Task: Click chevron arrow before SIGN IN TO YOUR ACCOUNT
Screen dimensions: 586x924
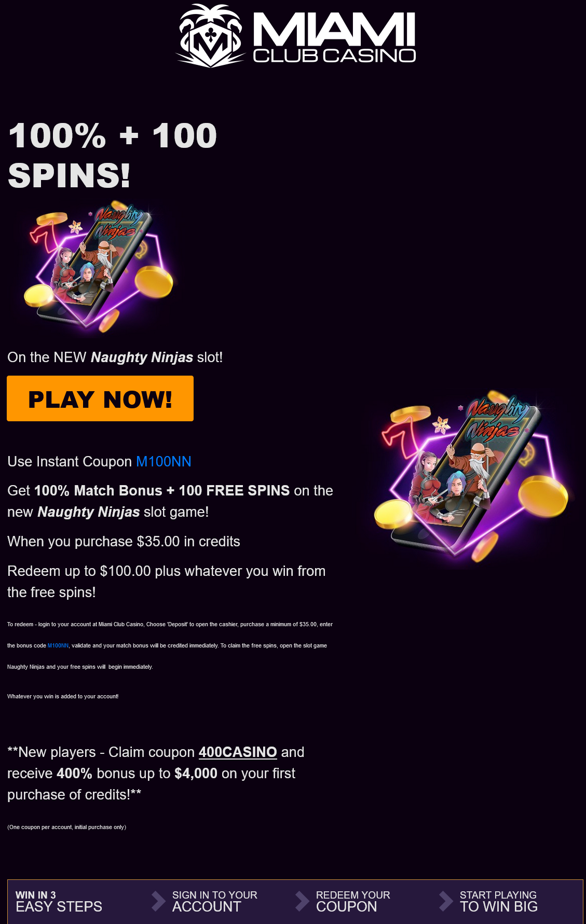Action: [x=158, y=901]
